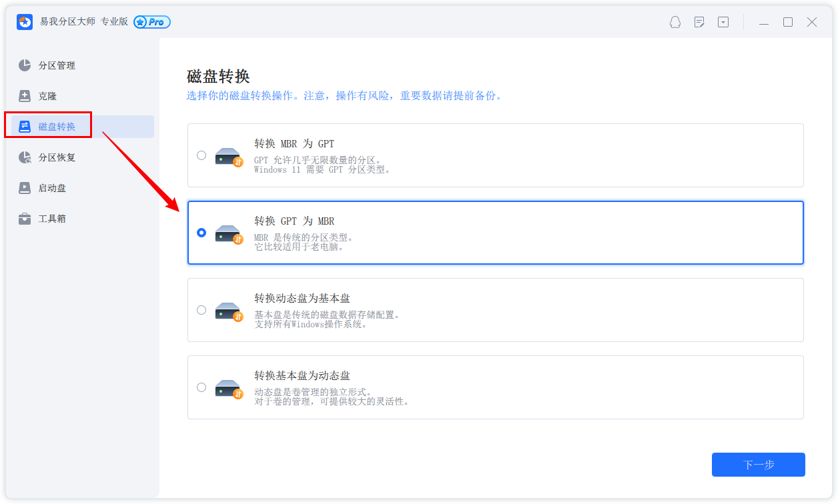
Task: Click the Pro version badge
Action: click(x=152, y=22)
